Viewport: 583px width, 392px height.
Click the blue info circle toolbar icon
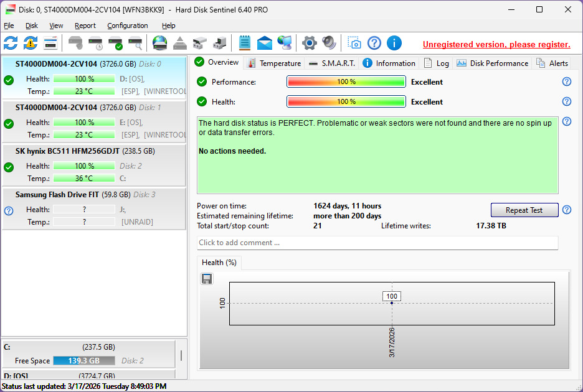394,43
